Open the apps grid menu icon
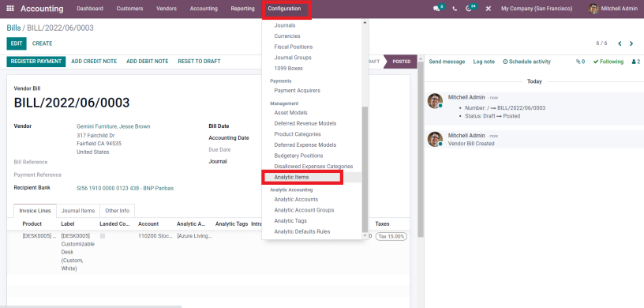 tap(10, 8)
